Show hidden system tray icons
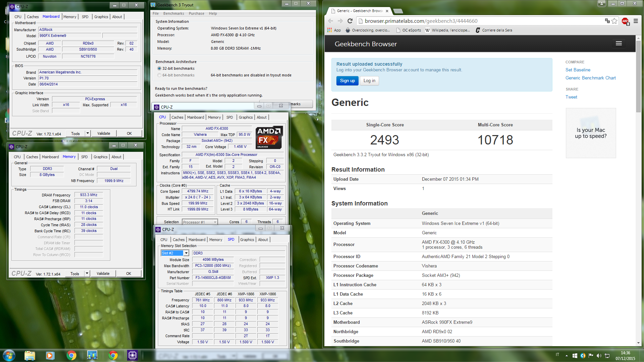This screenshot has width=644, height=362. 567,356
